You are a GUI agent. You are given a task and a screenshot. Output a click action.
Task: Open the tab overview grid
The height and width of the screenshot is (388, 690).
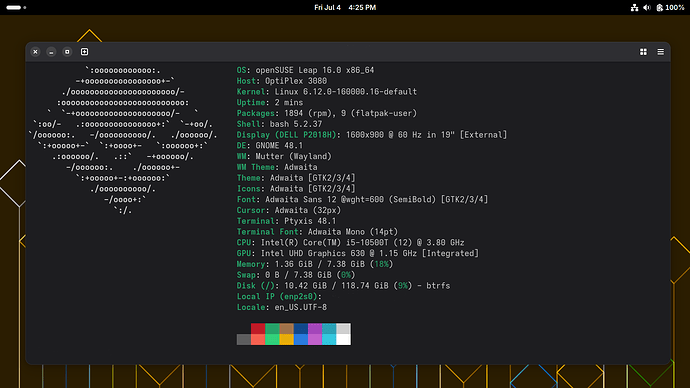click(x=643, y=52)
